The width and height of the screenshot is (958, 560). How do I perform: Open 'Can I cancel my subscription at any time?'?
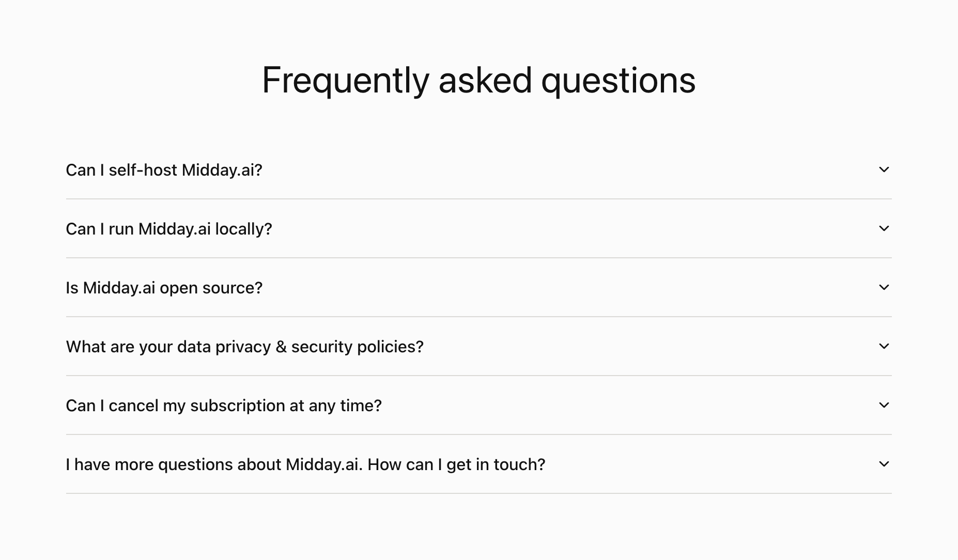[x=223, y=406]
